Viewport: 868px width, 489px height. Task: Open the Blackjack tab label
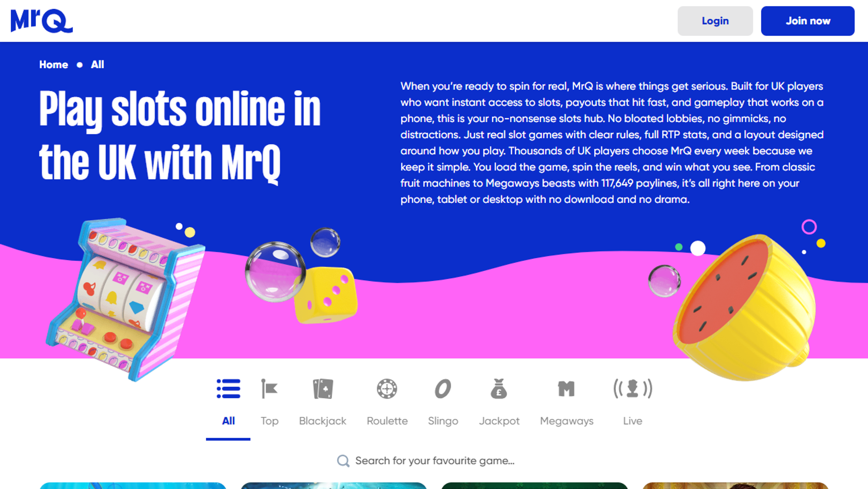[x=322, y=421]
